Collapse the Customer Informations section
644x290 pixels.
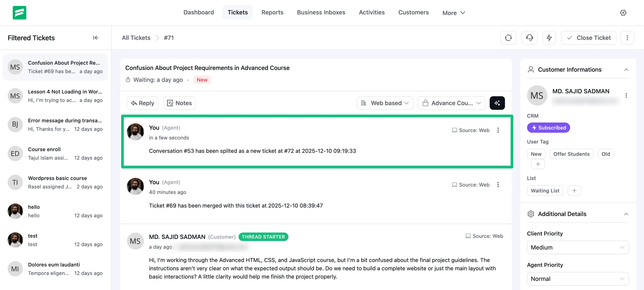tap(626, 70)
